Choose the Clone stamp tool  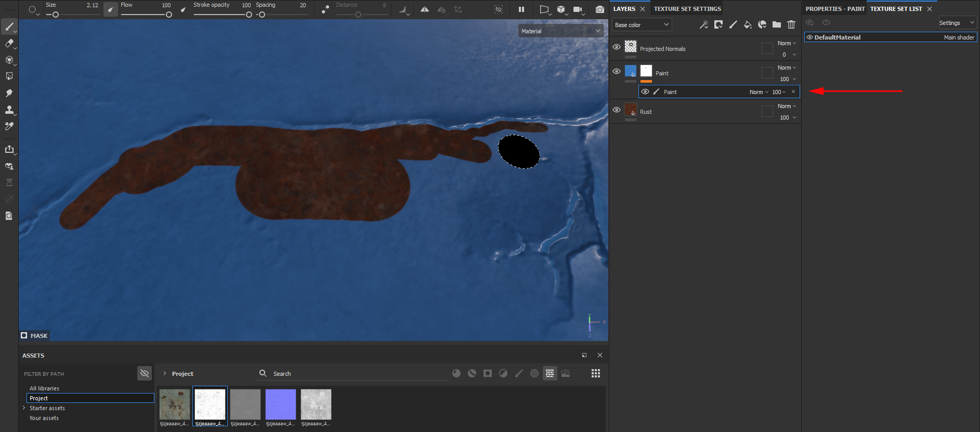tap(9, 110)
